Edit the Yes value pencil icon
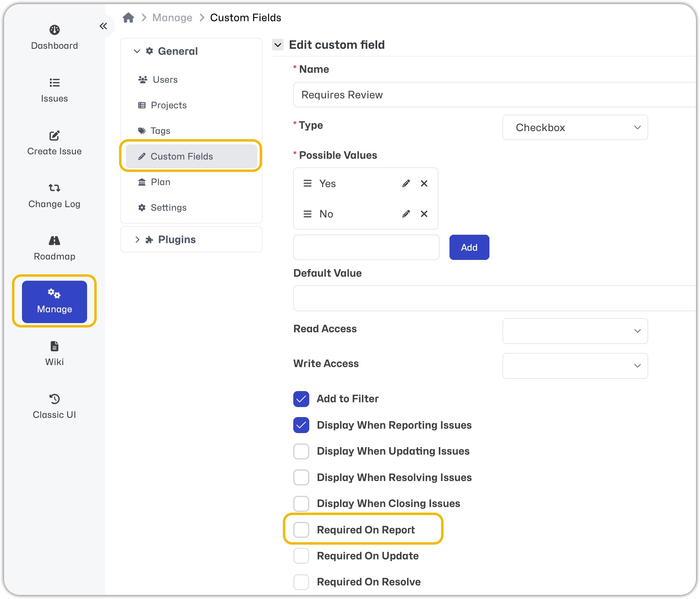The width and height of the screenshot is (700, 599). pos(406,184)
